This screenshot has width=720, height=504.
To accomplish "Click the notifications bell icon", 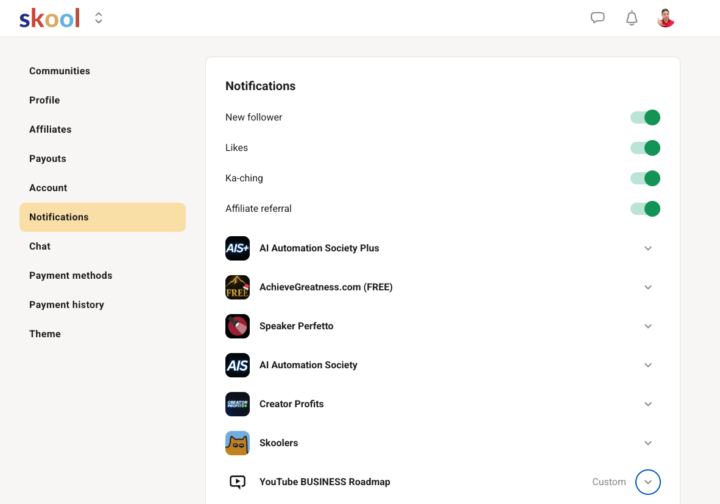I will coord(632,18).
